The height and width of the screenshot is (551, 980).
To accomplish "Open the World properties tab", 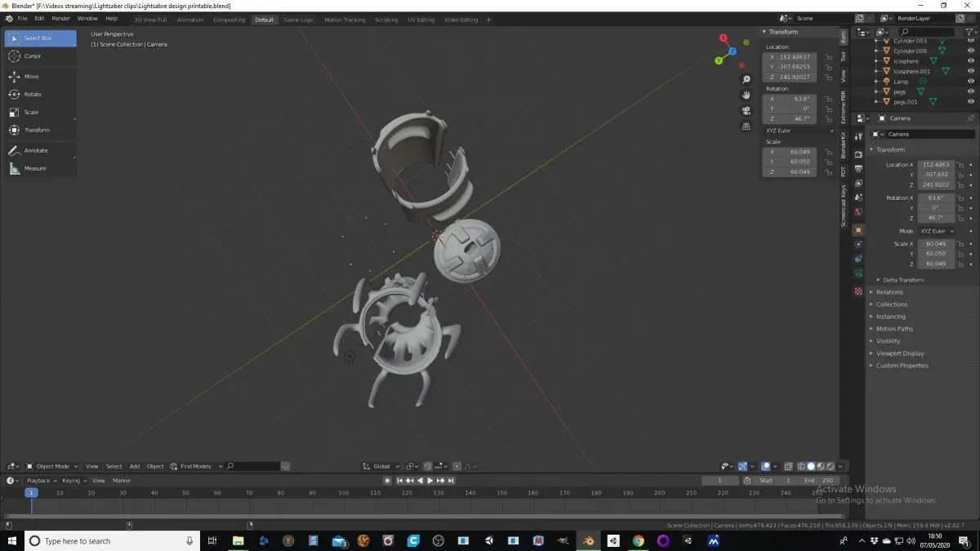I will pos(858,212).
